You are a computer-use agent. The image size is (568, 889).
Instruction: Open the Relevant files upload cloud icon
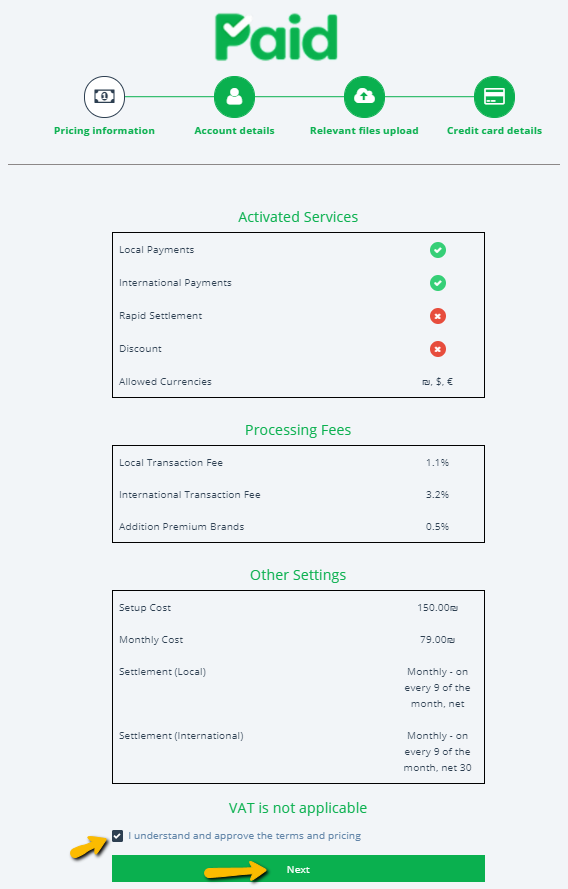pos(364,97)
